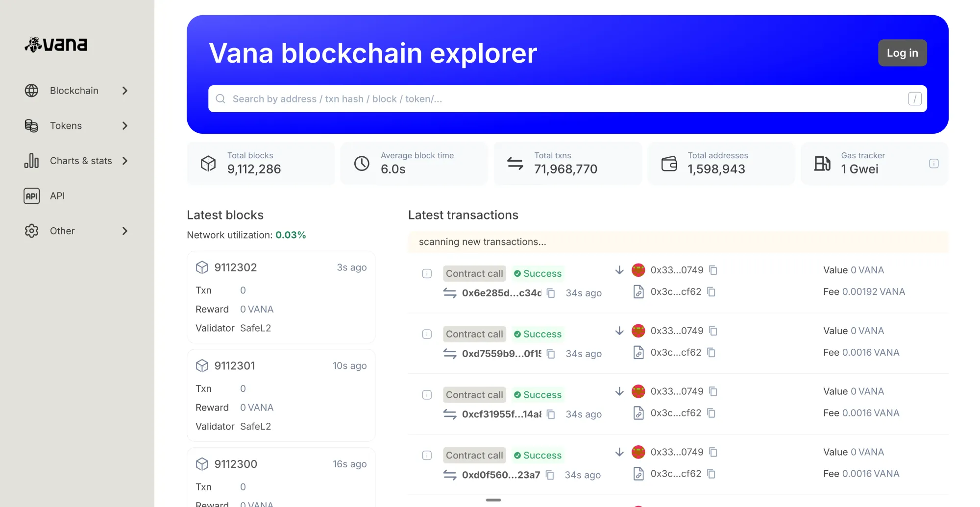Open the Charts & stats menu
Viewport: 980px width, 507px height.
pos(77,161)
